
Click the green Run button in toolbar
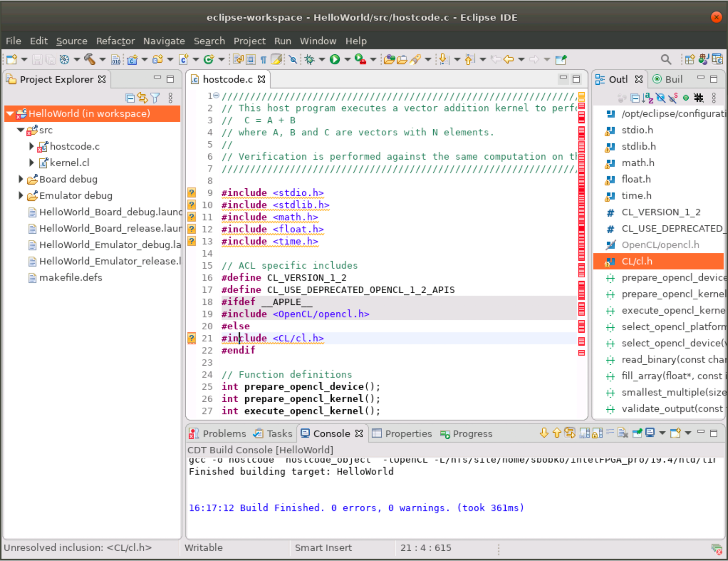(335, 59)
